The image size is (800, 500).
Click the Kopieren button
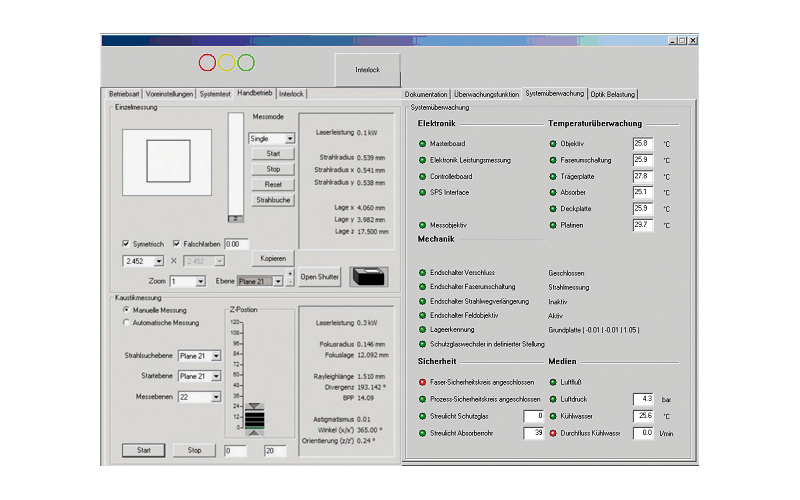click(273, 258)
